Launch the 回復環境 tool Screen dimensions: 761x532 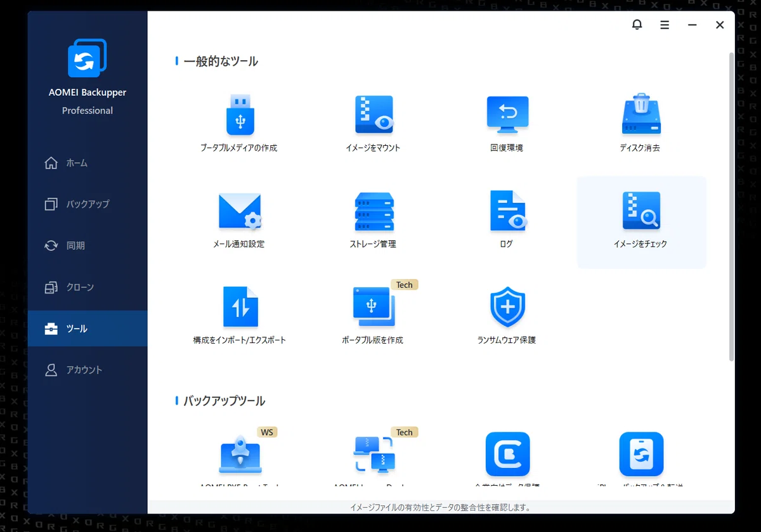pos(507,124)
